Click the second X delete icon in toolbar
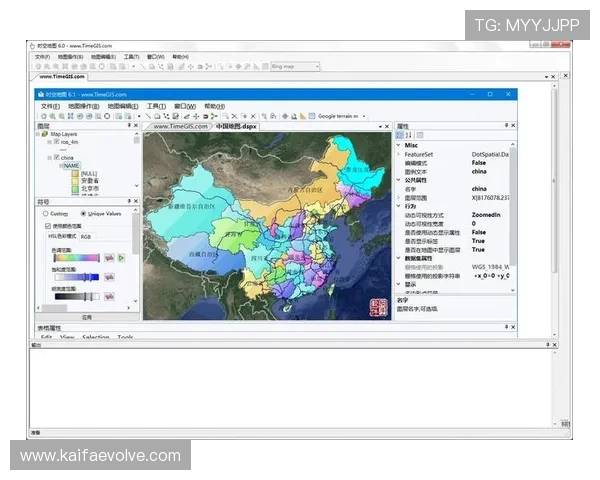This screenshot has width=600, height=480. click(253, 116)
